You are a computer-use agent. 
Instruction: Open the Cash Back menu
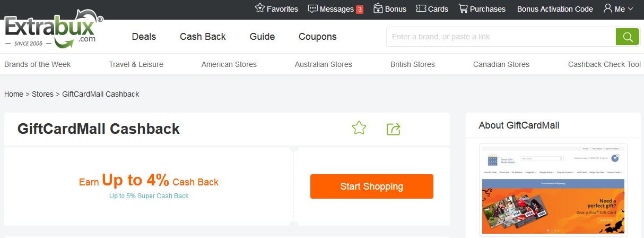point(203,37)
